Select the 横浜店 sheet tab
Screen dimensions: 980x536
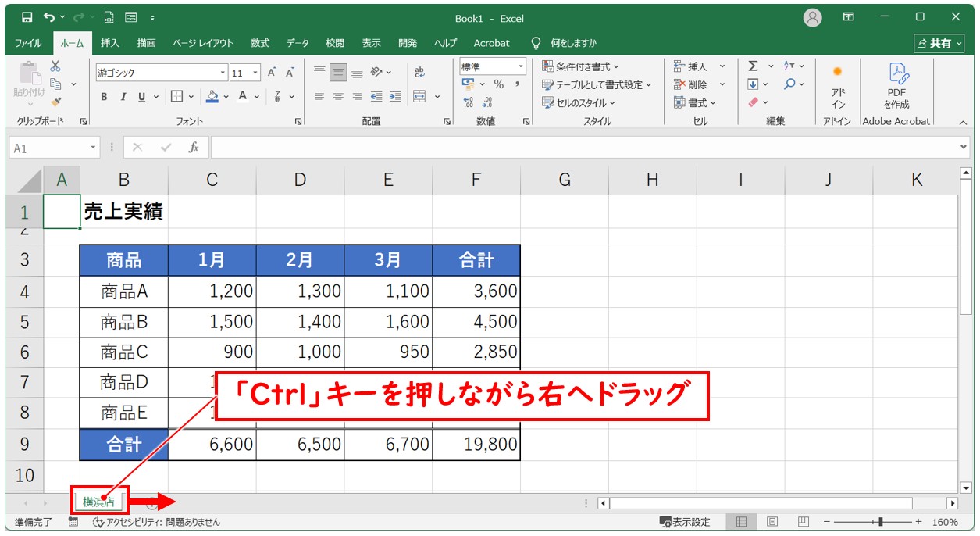tap(98, 502)
